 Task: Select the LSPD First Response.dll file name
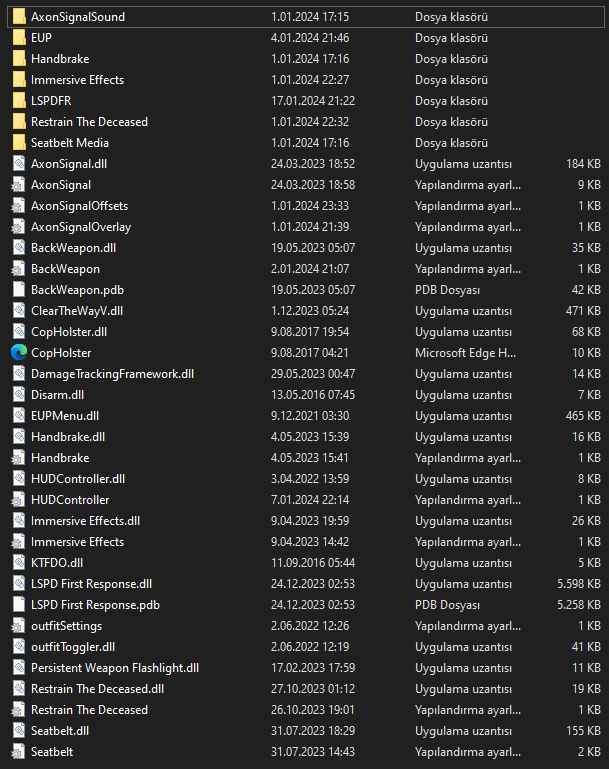(x=91, y=584)
